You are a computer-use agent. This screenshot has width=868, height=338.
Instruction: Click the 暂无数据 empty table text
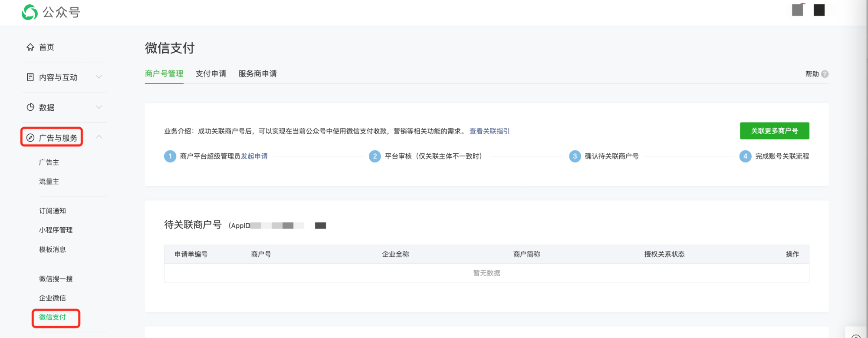pos(487,273)
